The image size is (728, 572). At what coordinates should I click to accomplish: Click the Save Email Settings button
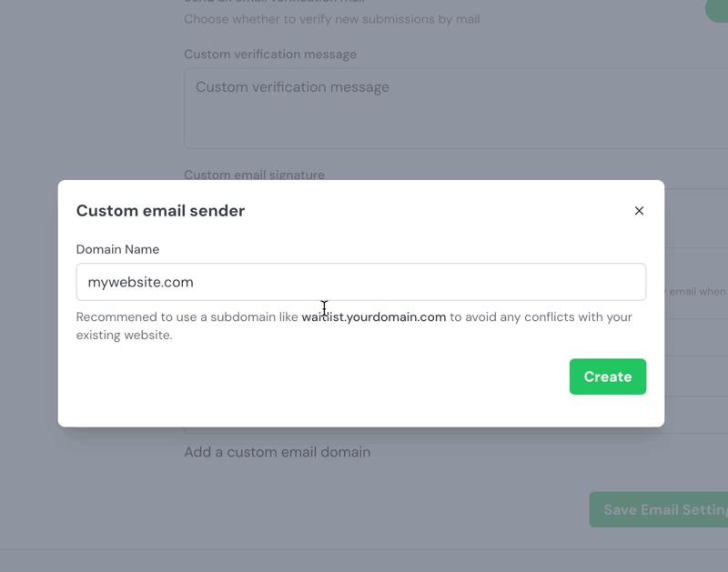coord(671,509)
